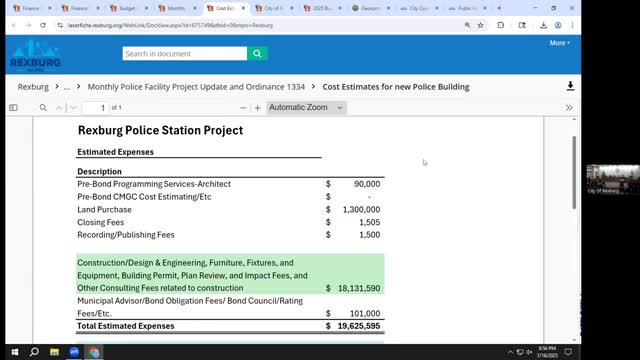Image resolution: width=640 pixels, height=360 pixels.
Task: Open a new browser tab
Action: pyautogui.click(x=499, y=8)
